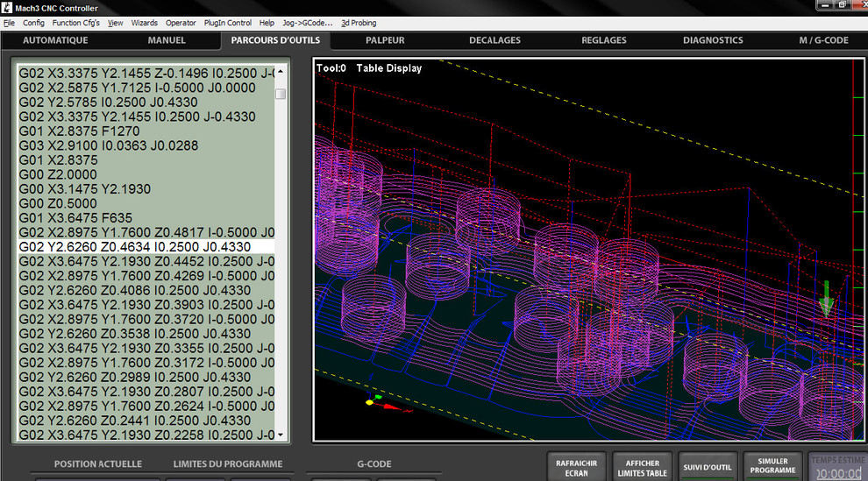Go to the PALPEUR tab
The image size is (868, 481).
pyautogui.click(x=385, y=40)
